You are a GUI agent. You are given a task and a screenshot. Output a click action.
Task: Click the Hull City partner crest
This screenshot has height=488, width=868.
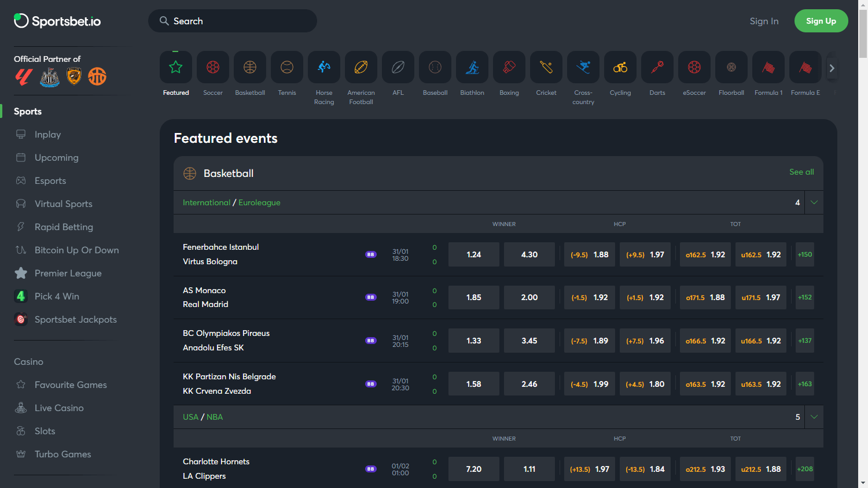[x=74, y=76]
